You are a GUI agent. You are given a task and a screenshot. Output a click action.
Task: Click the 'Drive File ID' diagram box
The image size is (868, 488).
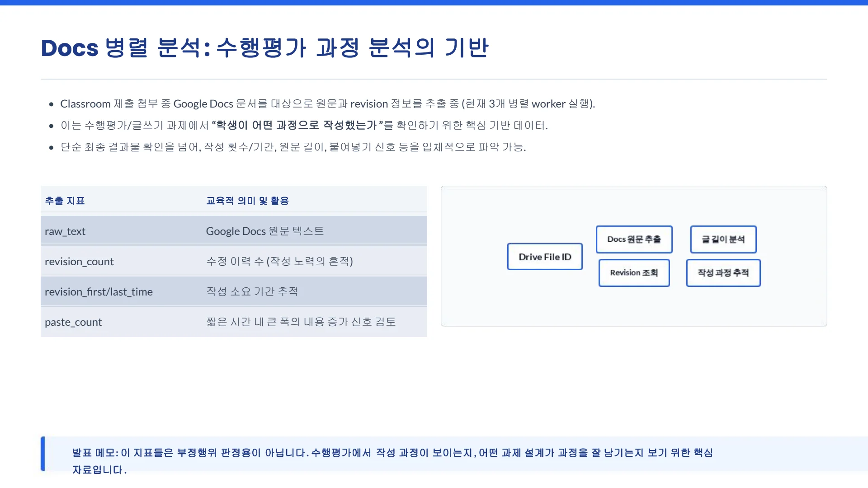545,257
